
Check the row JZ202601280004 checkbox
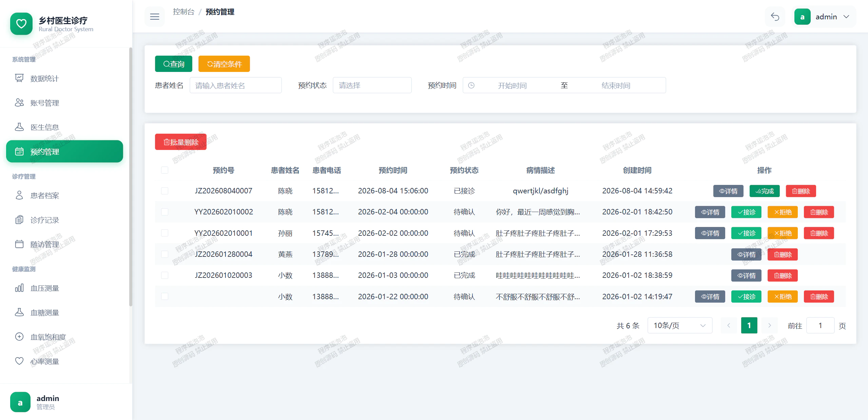pos(165,254)
